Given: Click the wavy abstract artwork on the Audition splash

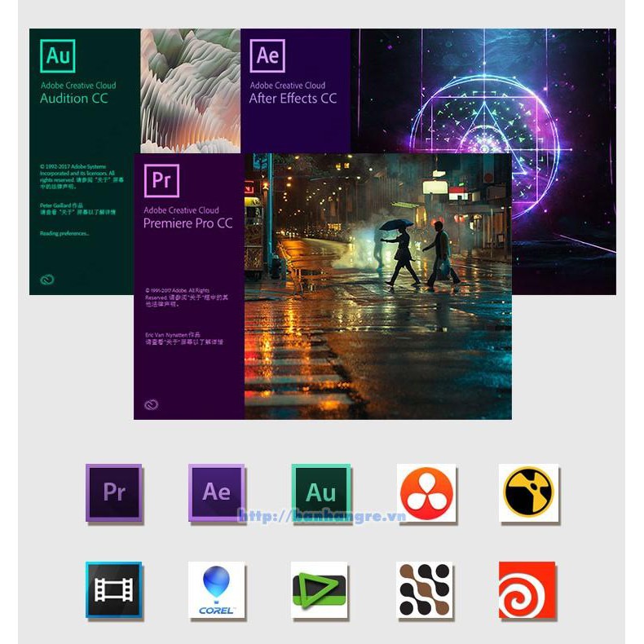Looking at the screenshot, I should pyautogui.click(x=189, y=90).
